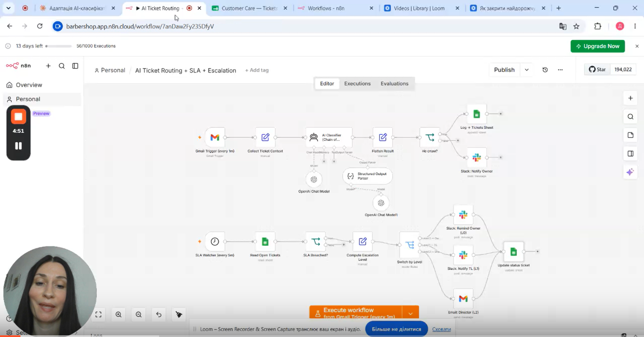Open the workflow history clock icon

[545, 70]
